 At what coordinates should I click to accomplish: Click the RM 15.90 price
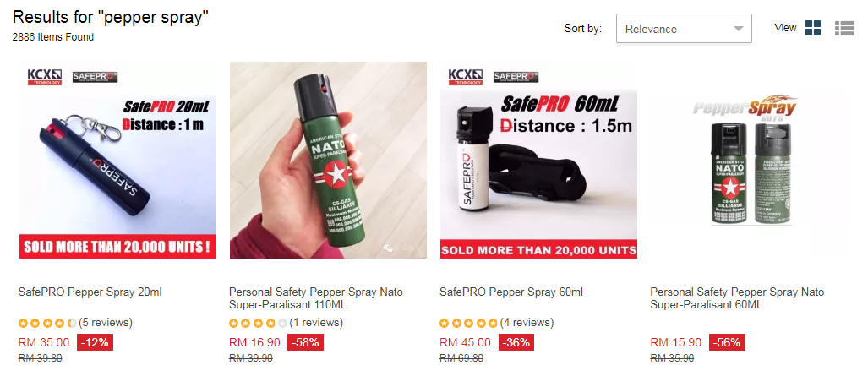(675, 342)
